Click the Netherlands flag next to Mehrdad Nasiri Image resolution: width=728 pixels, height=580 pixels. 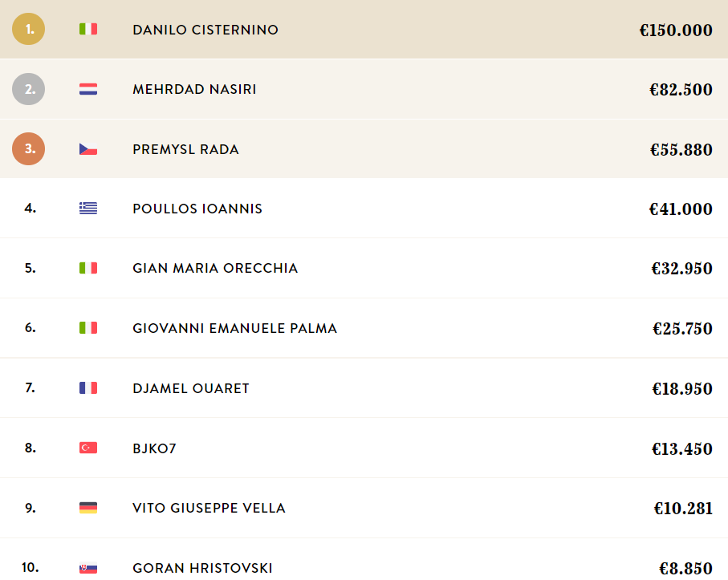[88, 89]
